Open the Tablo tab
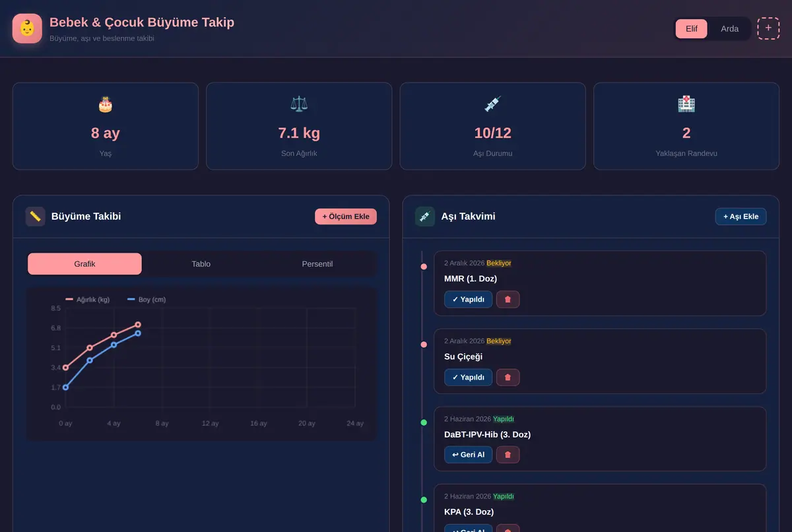The image size is (792, 532). click(x=201, y=264)
